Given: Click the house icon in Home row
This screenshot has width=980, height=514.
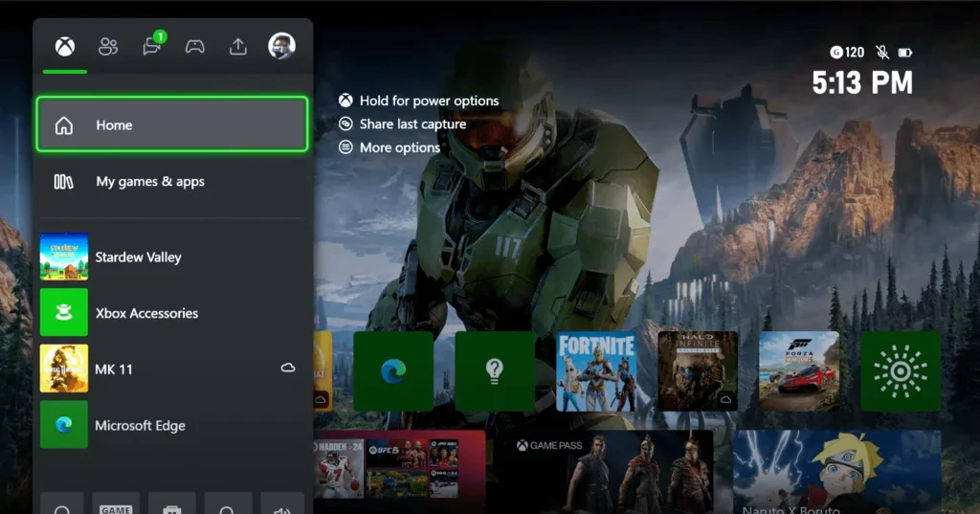Looking at the screenshot, I should tap(64, 125).
